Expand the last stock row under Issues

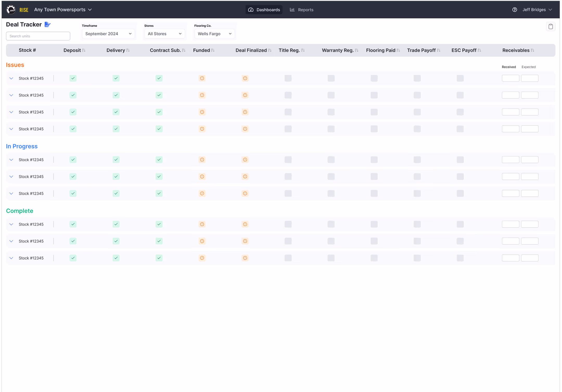11,129
